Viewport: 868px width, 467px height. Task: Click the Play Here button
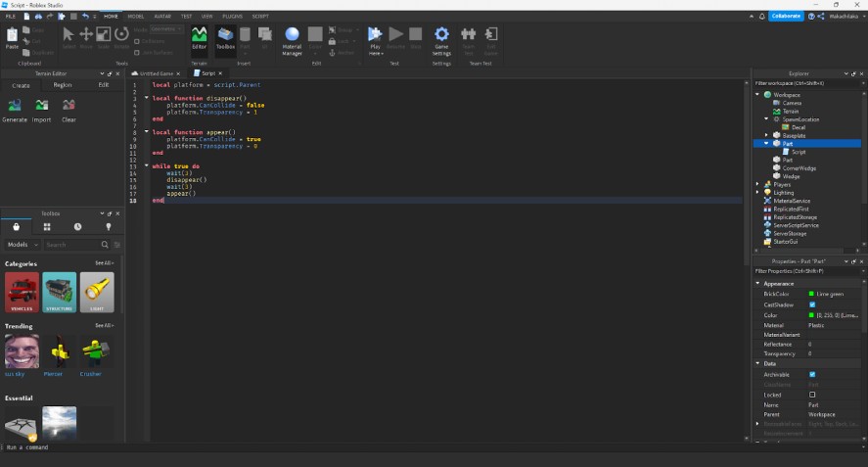pyautogui.click(x=376, y=41)
